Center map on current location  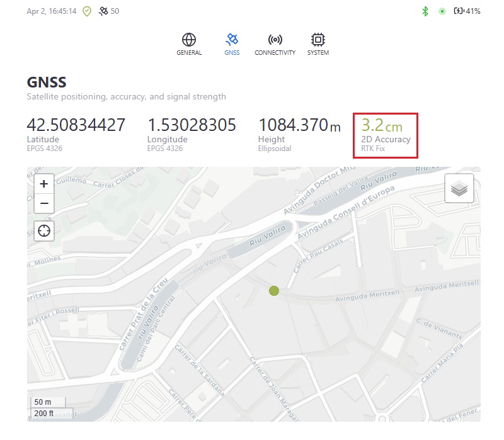coord(43,230)
